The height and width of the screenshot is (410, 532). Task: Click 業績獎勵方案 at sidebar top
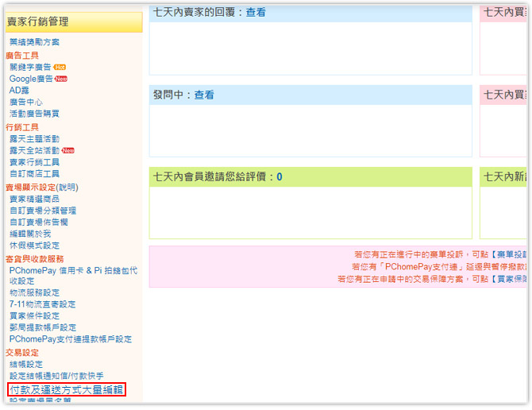coord(34,41)
